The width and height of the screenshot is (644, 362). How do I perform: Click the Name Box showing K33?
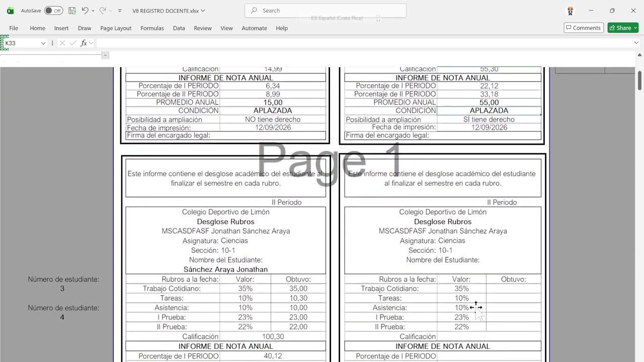click(x=21, y=43)
